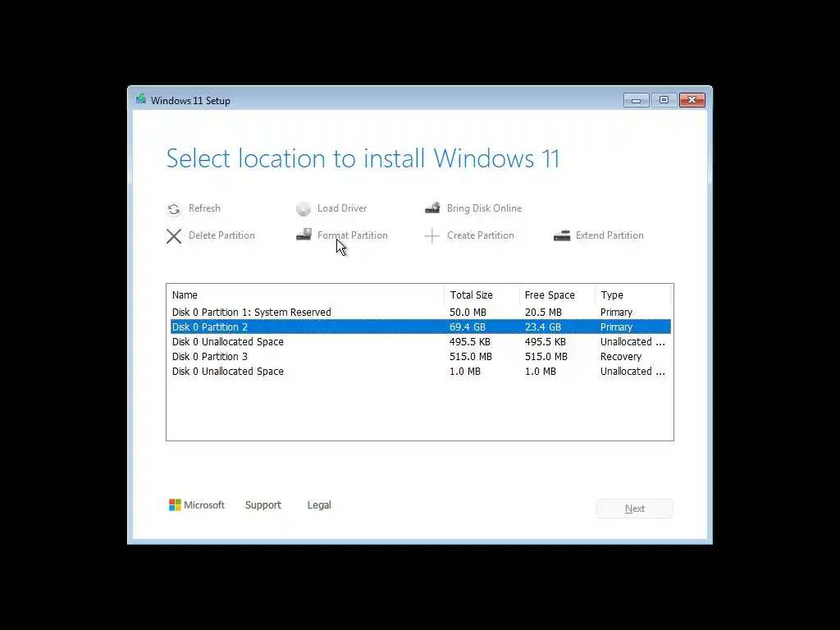This screenshot has height=630, width=840.
Task: Click the Free Space column header
Action: [x=557, y=295]
